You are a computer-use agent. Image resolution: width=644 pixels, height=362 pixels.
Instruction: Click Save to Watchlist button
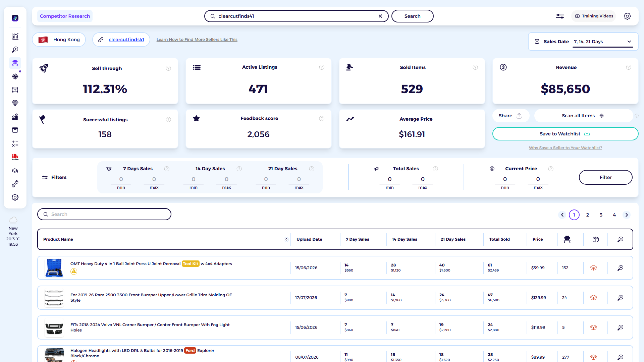point(565,134)
